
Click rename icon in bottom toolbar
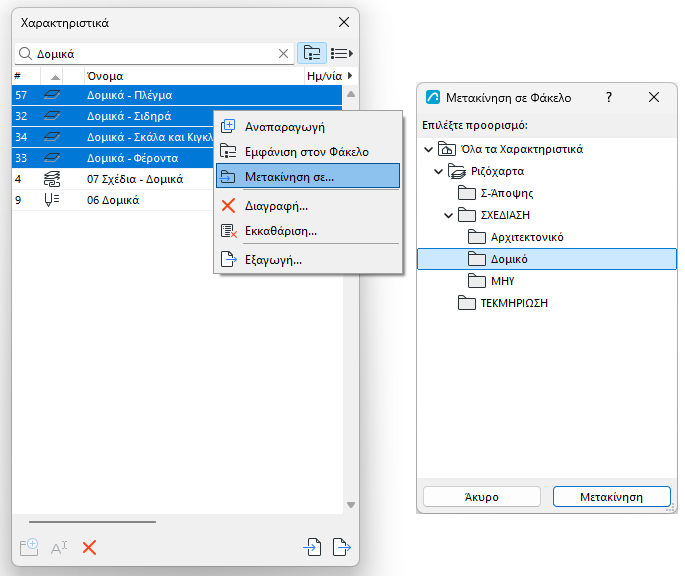59,548
